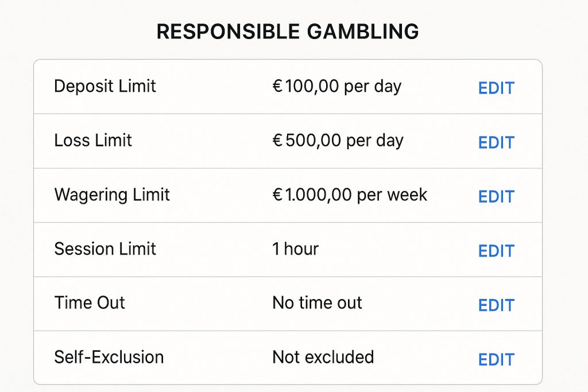This screenshot has height=392, width=588.
Task: Select the €500,00 per day value
Action: pyautogui.click(x=338, y=140)
